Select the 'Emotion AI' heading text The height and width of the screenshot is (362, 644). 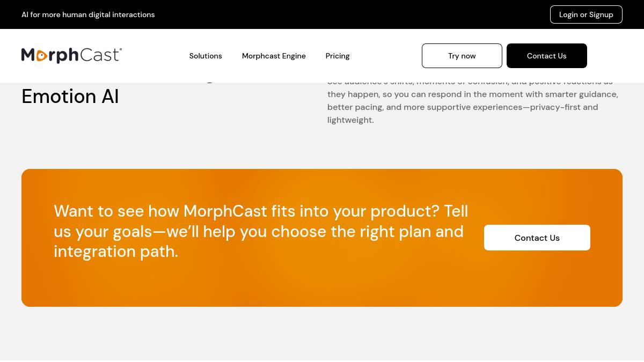coord(70,97)
